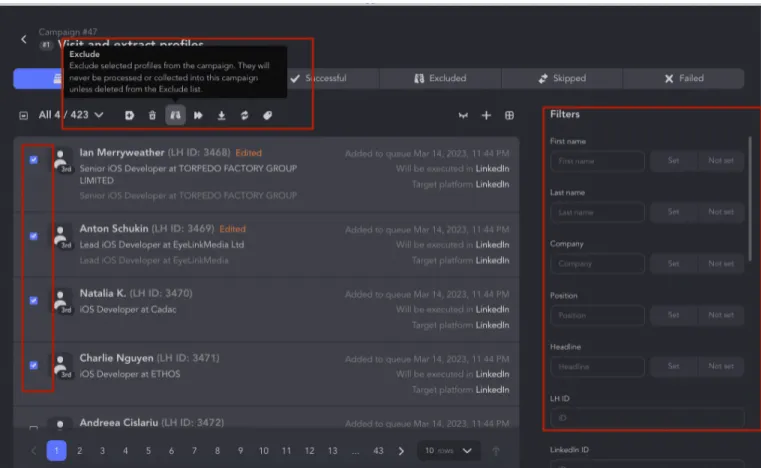Image resolution: width=761 pixels, height=468 pixels.
Task: Click the LH ID filter input
Action: coord(647,418)
